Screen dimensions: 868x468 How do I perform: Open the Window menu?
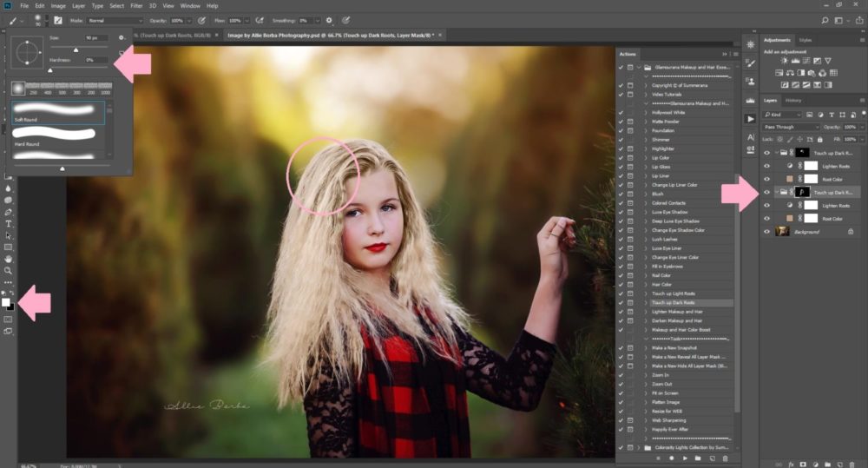click(190, 5)
